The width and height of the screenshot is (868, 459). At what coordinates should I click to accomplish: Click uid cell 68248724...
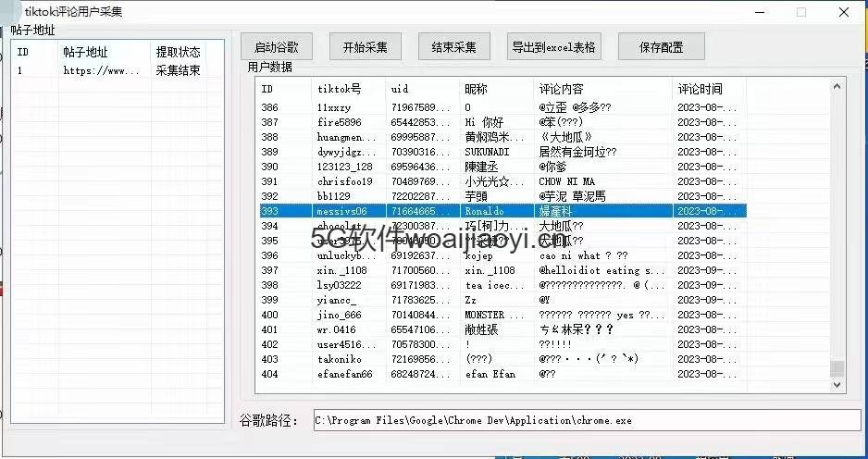pos(421,374)
